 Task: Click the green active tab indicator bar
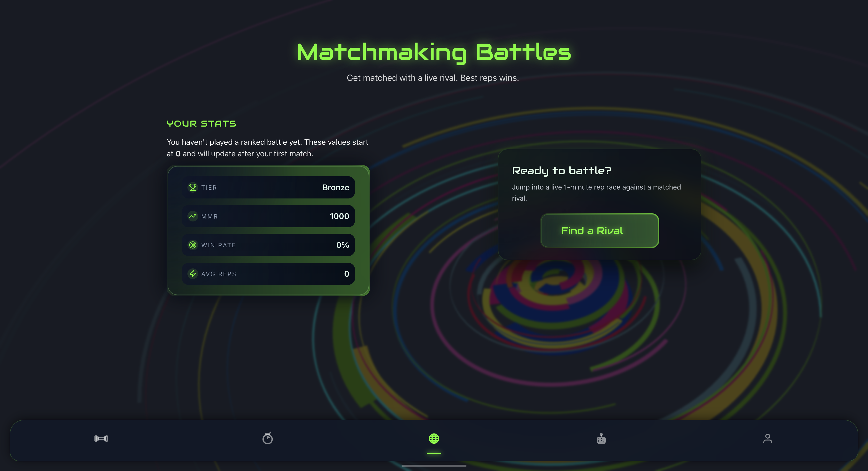tap(434, 453)
